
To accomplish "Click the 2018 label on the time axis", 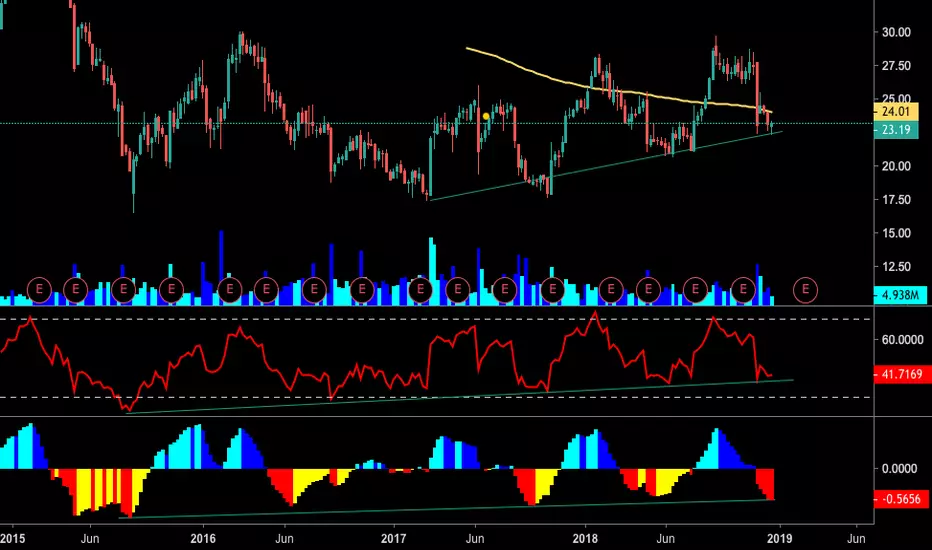I will [x=585, y=539].
